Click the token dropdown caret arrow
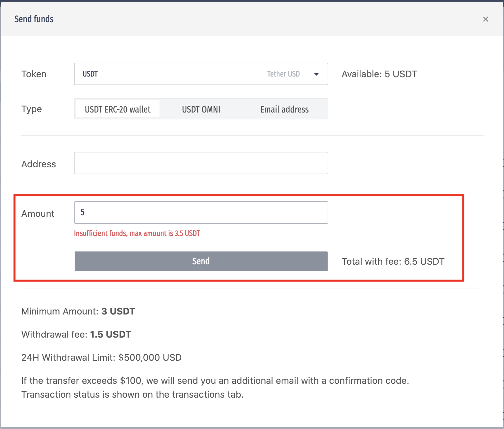Viewport: 504px width, 429px height. [x=316, y=74]
